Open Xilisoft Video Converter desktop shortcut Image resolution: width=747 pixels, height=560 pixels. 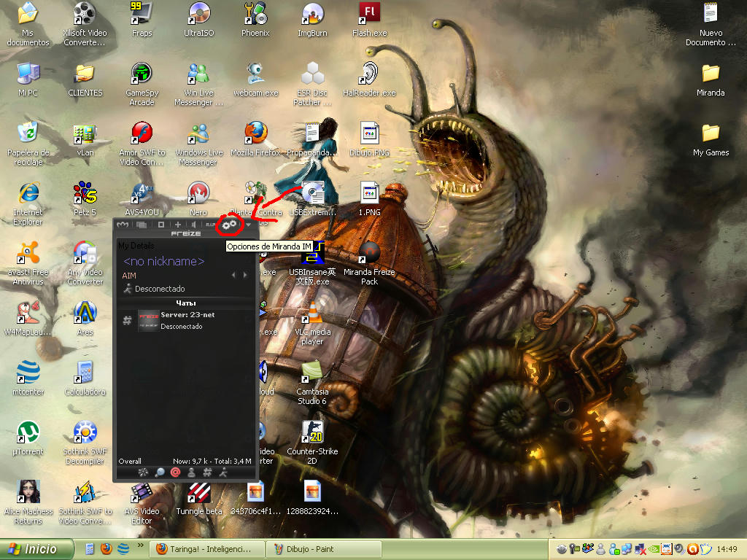click(85, 24)
